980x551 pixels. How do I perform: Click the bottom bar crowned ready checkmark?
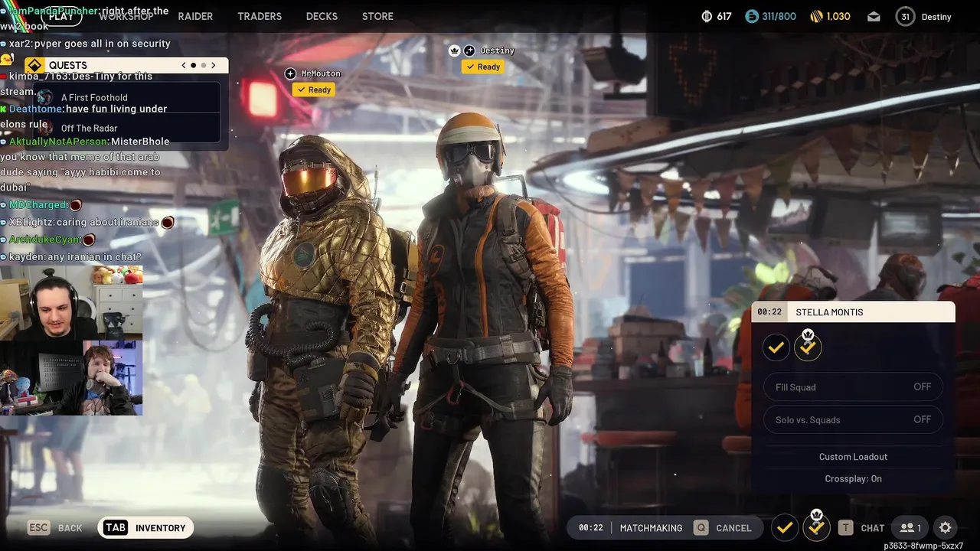pos(816,527)
